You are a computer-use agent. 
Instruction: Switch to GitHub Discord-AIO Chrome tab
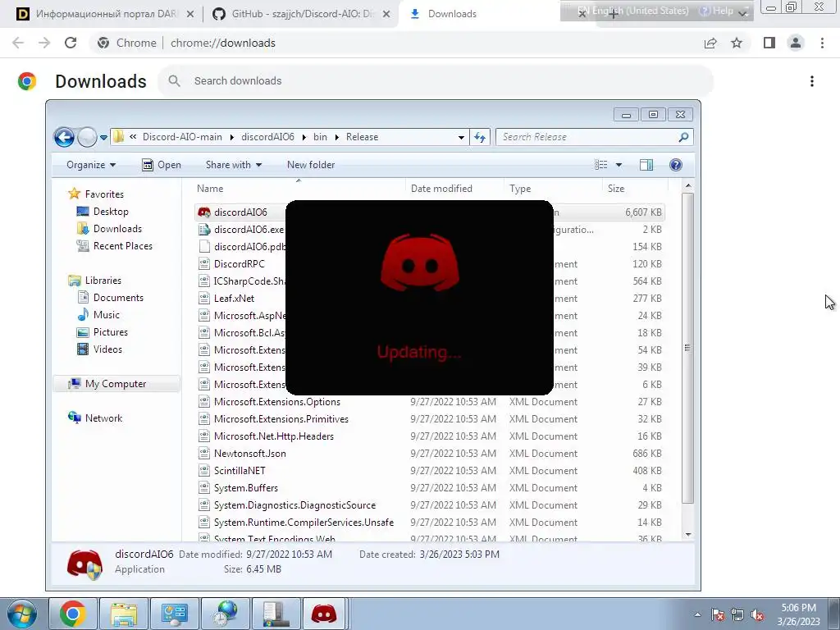(x=301, y=14)
